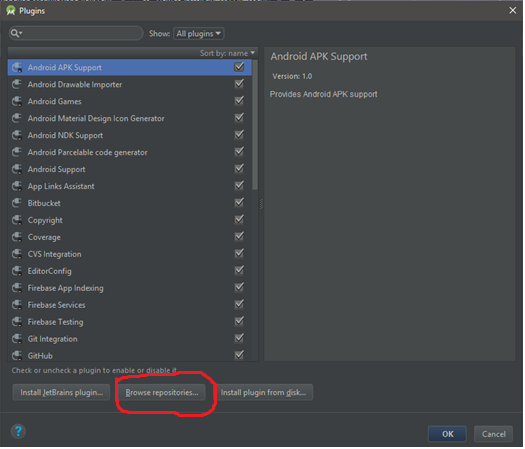This screenshot has height=449, width=525.
Task: Click the plugin icon beside Git Integration
Action: (17, 339)
